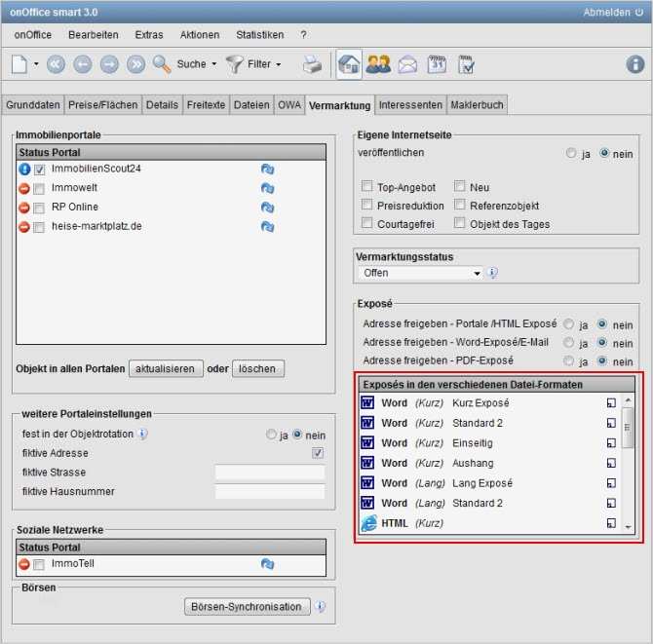Click the refresh icon for Immowelt

tap(267, 188)
